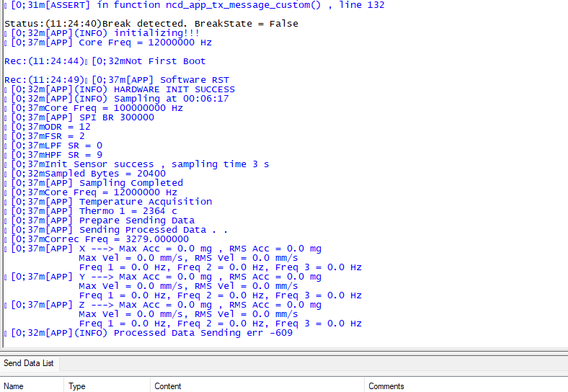Click the Content column header

tap(168, 386)
